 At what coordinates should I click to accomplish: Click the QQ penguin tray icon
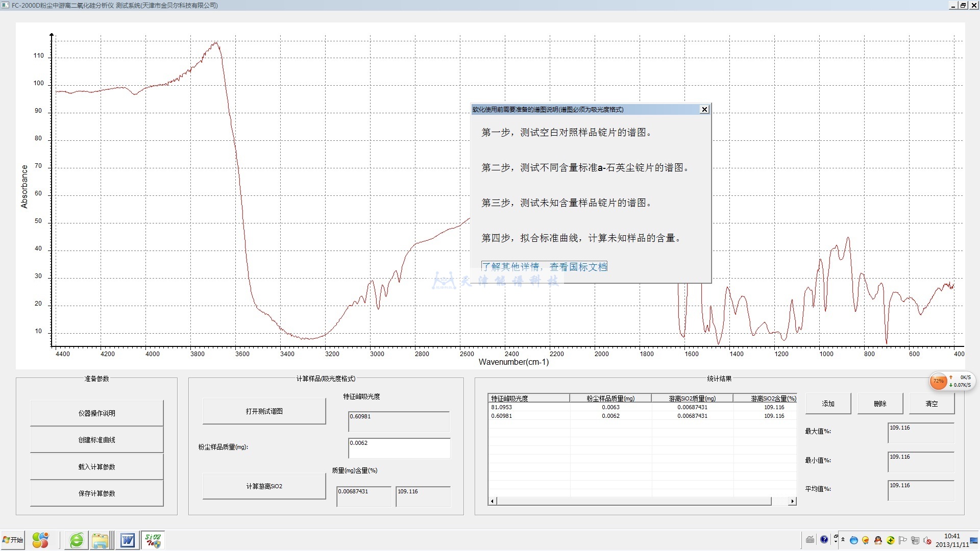(x=878, y=540)
